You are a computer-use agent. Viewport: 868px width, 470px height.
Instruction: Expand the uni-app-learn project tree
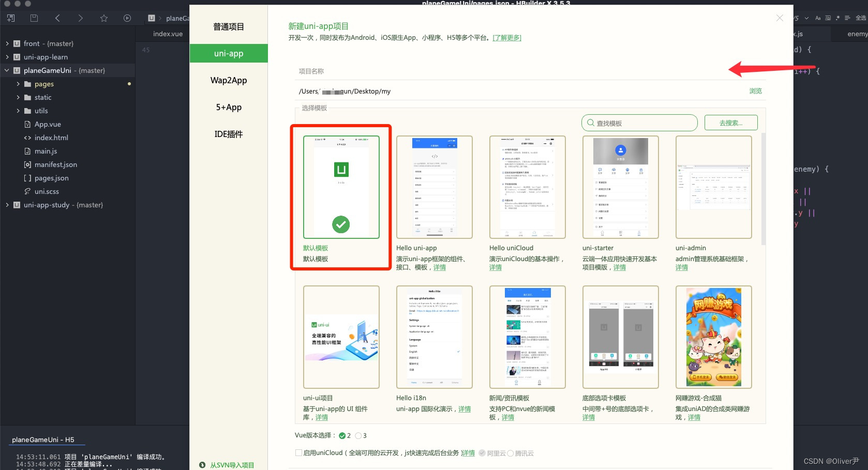[7, 57]
